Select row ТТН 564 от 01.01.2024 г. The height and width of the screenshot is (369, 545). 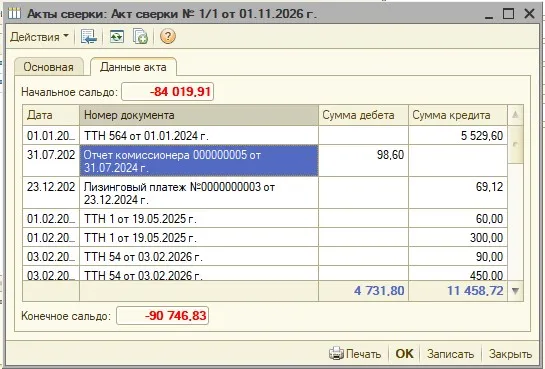pyautogui.click(x=265, y=135)
